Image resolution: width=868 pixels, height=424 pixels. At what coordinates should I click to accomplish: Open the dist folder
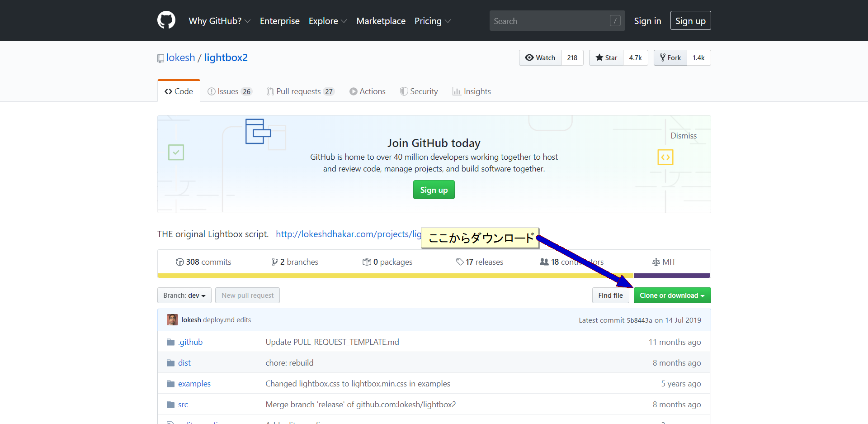184,363
